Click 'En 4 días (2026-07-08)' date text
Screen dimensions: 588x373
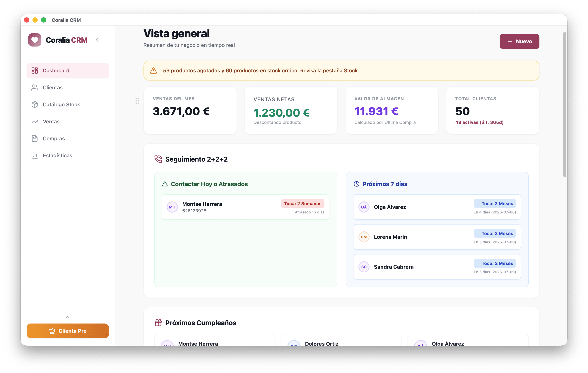click(495, 212)
